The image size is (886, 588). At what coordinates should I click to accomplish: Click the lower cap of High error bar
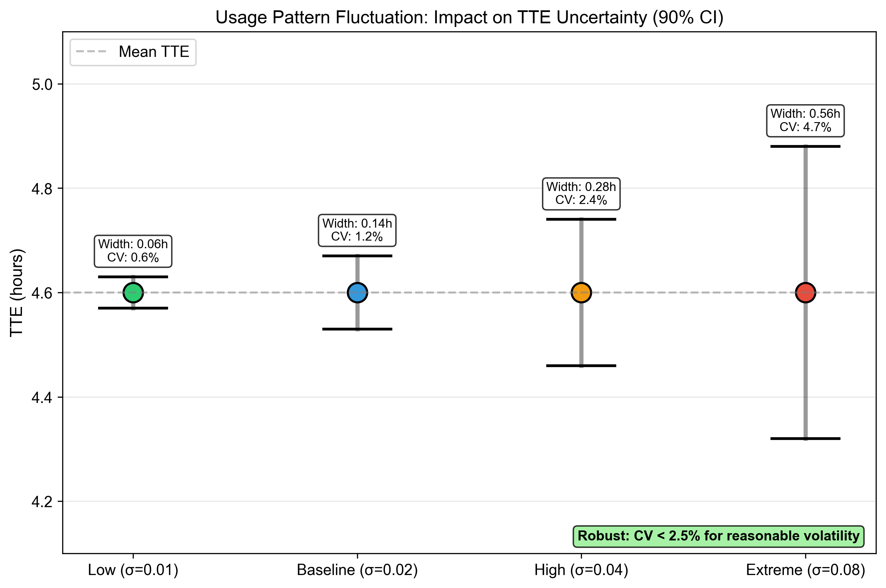click(x=581, y=366)
